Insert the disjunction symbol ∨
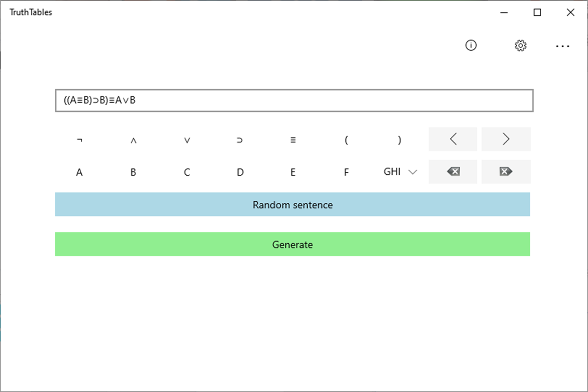Viewport: 588px width, 392px height. click(x=187, y=140)
